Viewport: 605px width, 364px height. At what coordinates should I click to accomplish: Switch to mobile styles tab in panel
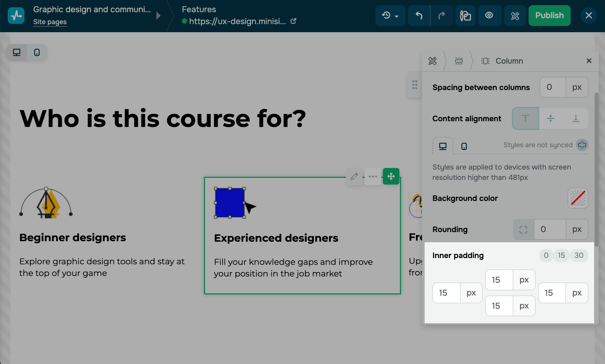(x=464, y=146)
